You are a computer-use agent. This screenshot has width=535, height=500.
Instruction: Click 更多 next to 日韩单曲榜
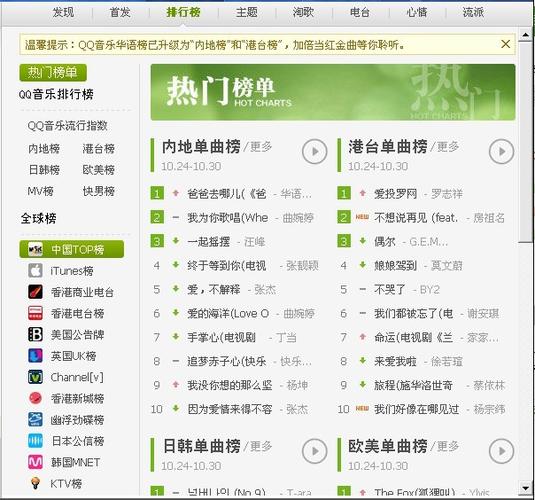point(261,446)
